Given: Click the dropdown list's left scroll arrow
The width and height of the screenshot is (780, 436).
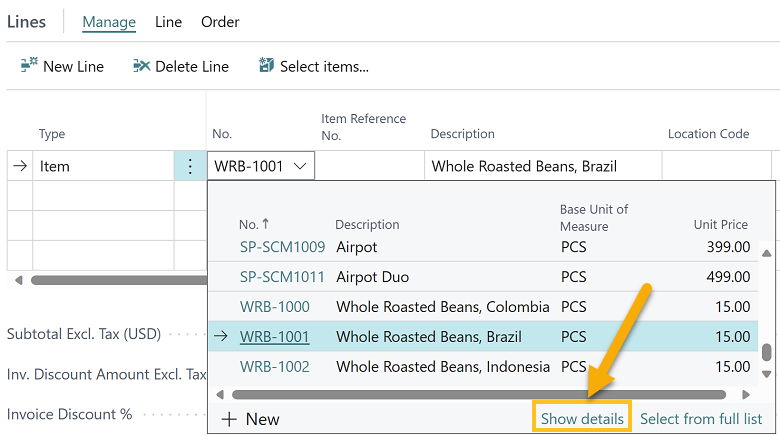Looking at the screenshot, I should pyautogui.click(x=219, y=395).
